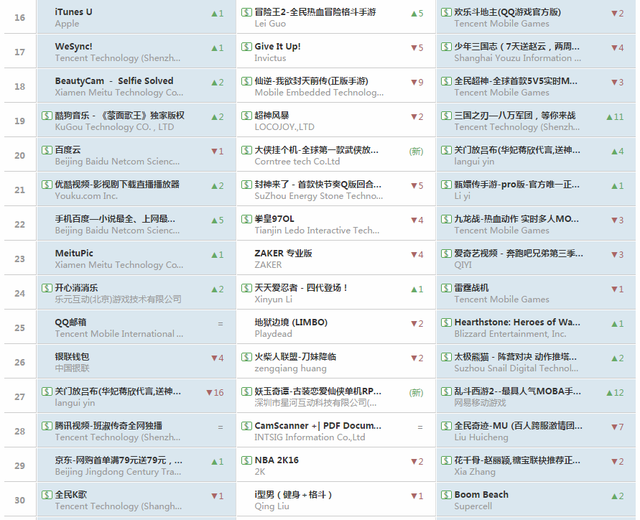The image size is (640, 520).
Task: Click in-app purchase icon beside 雷霆战机
Action: click(x=446, y=288)
